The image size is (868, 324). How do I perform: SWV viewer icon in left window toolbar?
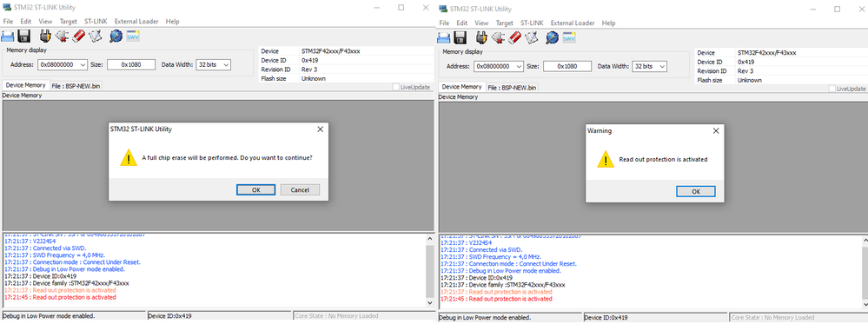133,36
